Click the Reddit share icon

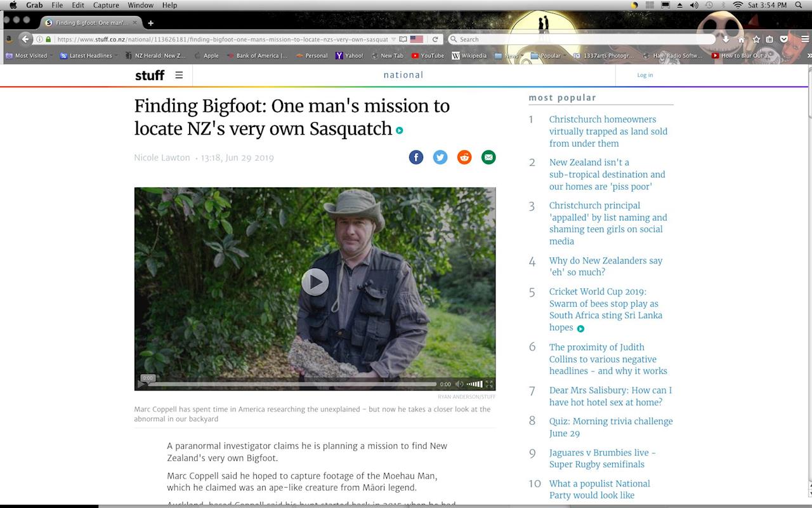click(464, 157)
